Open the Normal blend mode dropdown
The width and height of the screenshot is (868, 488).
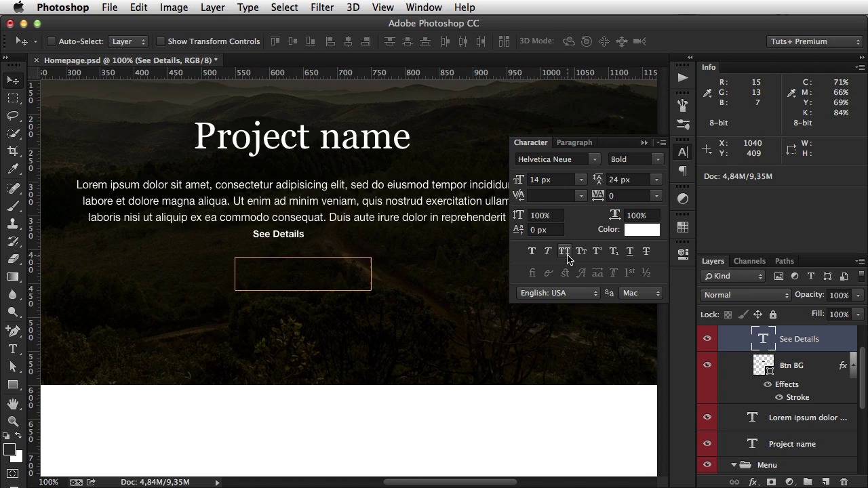click(x=745, y=295)
